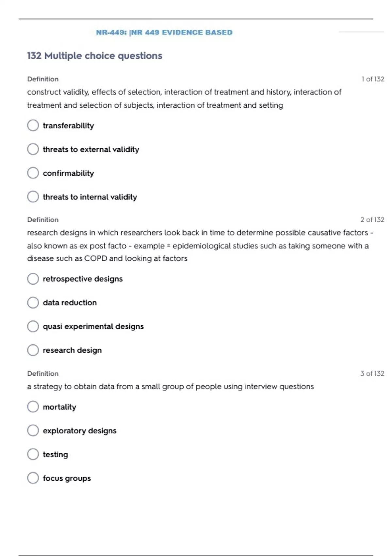
Task: Click the construct validity definition text
Action: 184,98
